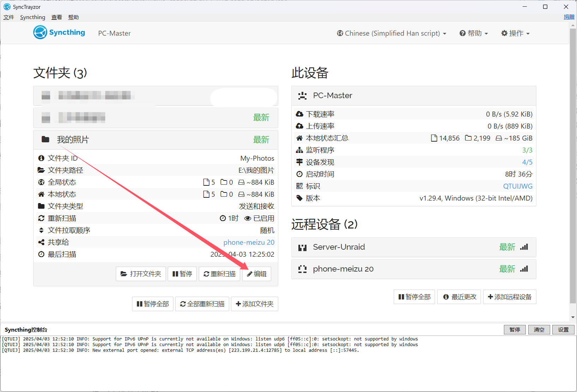Click the PC-Master device identicon
Image resolution: width=577 pixels, height=392 pixels.
(302, 96)
